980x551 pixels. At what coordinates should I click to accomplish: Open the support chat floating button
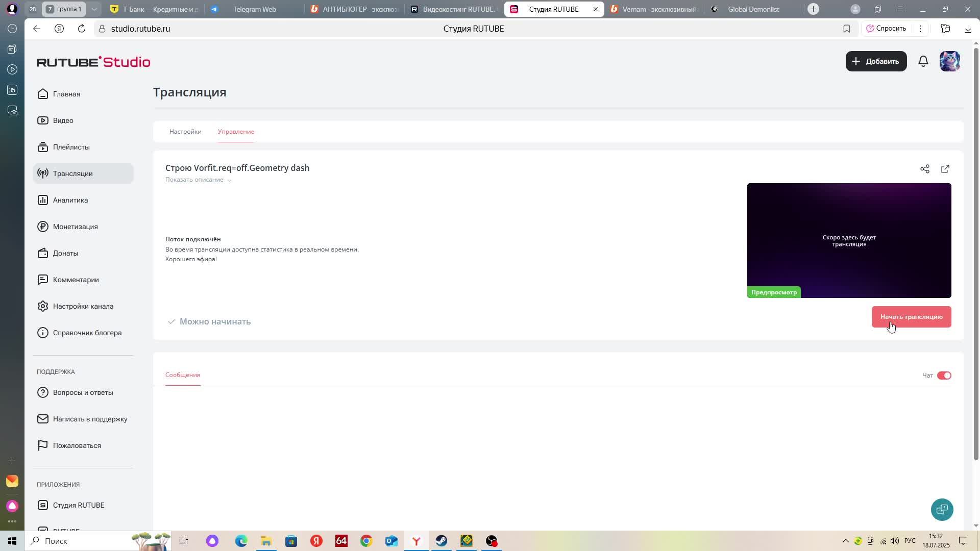coord(942,509)
